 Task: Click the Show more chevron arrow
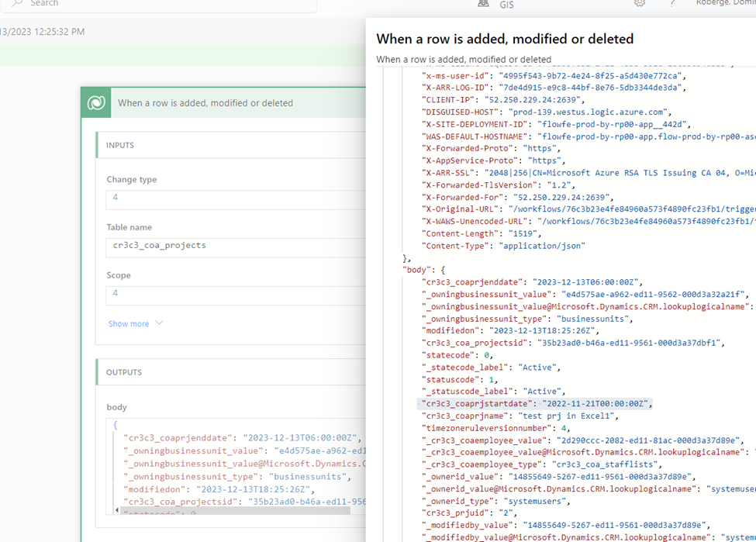(159, 323)
